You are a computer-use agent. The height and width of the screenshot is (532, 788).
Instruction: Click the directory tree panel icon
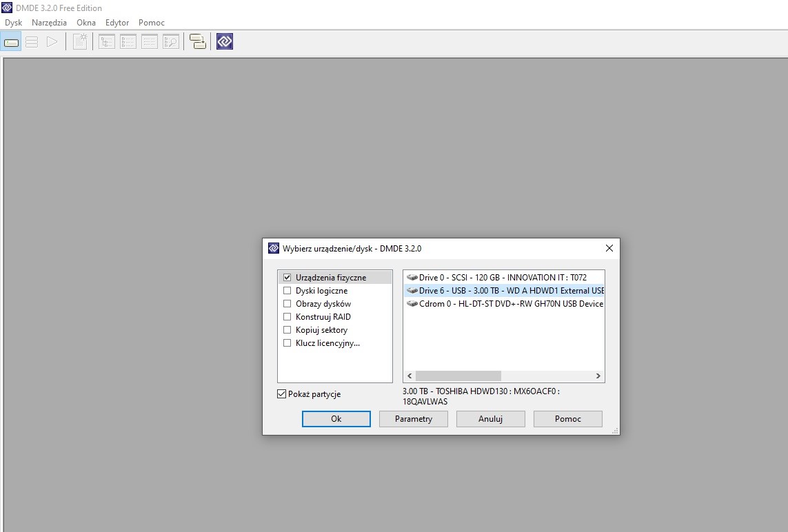[x=107, y=42]
